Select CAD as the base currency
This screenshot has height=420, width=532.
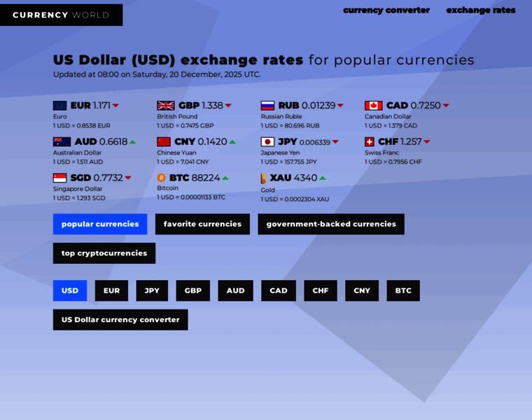279,290
